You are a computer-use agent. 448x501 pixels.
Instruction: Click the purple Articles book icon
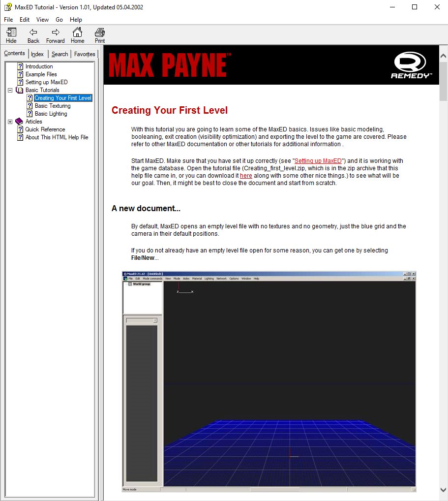pos(19,122)
